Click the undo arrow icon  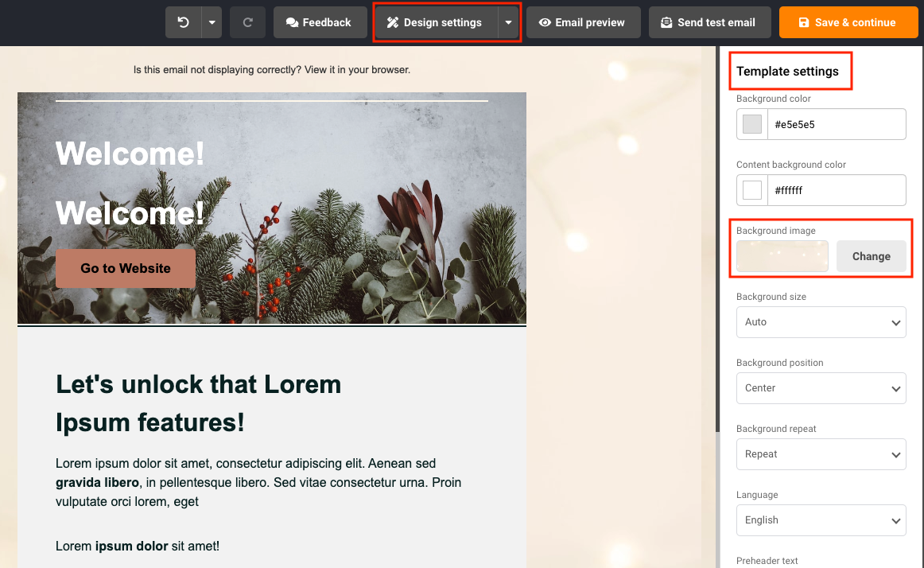click(183, 22)
